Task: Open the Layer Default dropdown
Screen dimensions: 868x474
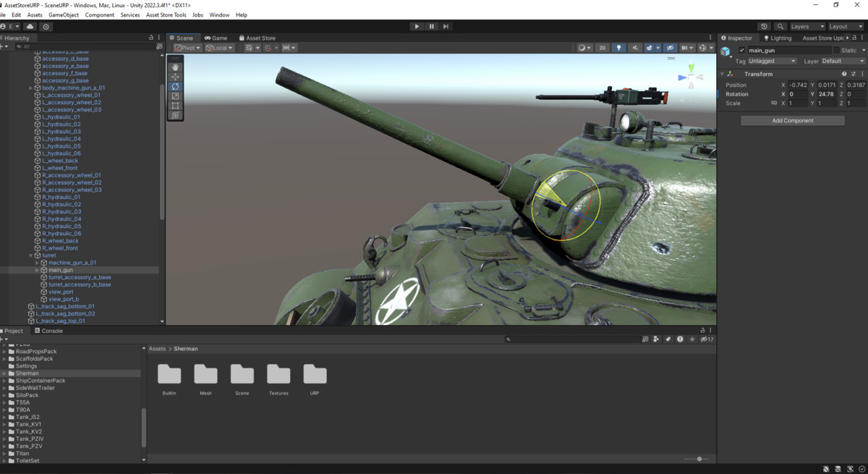Action: point(843,62)
